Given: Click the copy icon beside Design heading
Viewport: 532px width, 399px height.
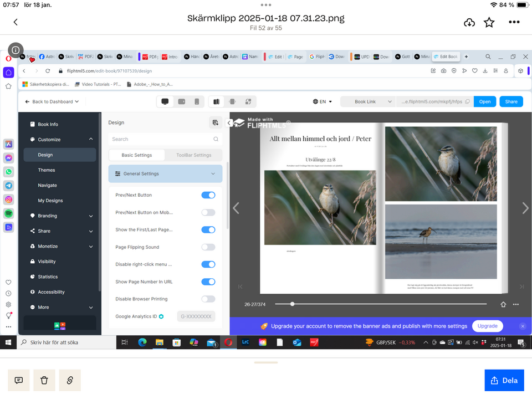Looking at the screenshot, I should point(215,122).
